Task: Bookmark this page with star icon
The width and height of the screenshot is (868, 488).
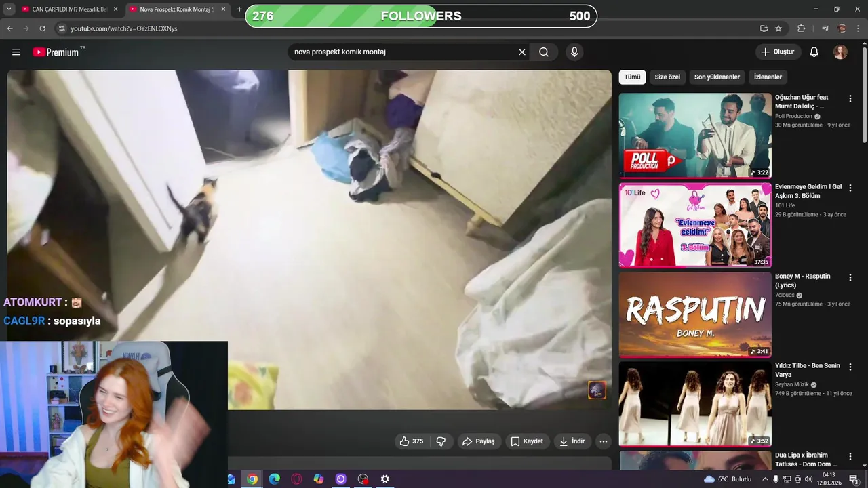Action: pyautogui.click(x=778, y=28)
